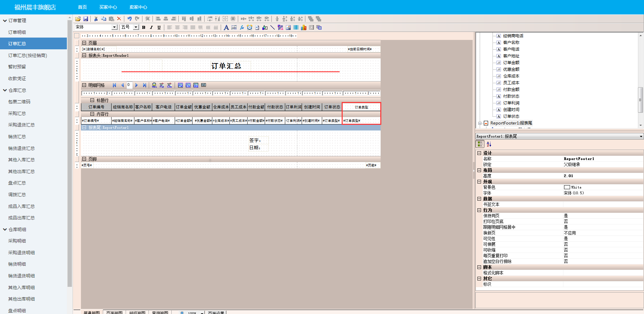Image resolution: width=644 pixels, height=314 pixels.
Task: Toggle underline text formatting
Action: click(159, 28)
